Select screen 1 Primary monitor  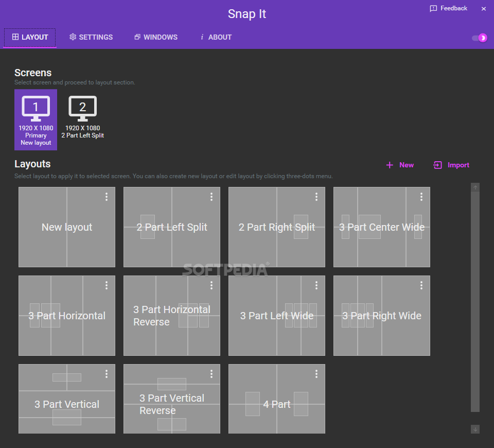click(x=36, y=119)
